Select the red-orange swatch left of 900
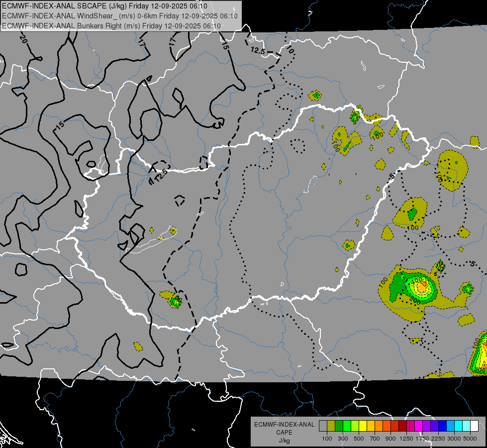487x448 pixels. click(x=387, y=426)
